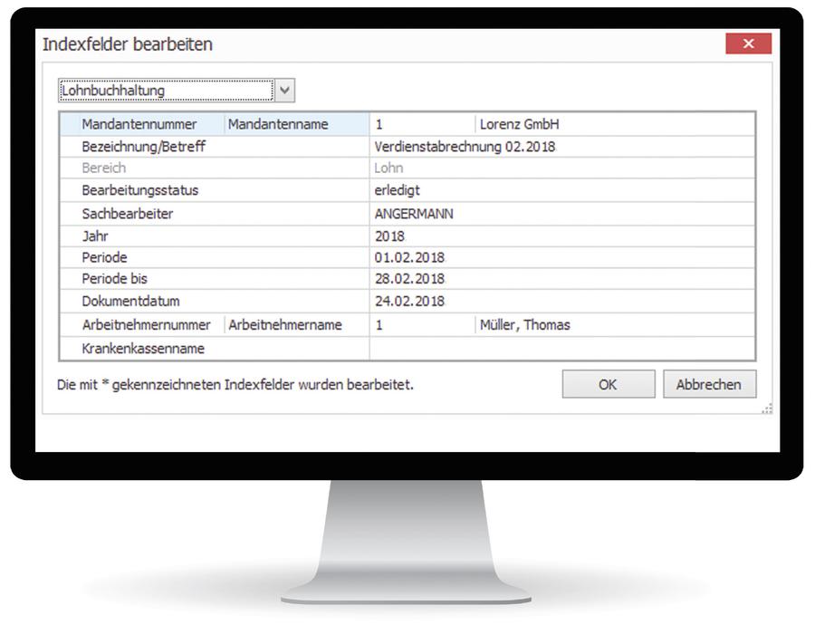Image resolution: width=815 pixels, height=644 pixels.
Task: Click the resize grip at dialog corner
Action: click(767, 409)
